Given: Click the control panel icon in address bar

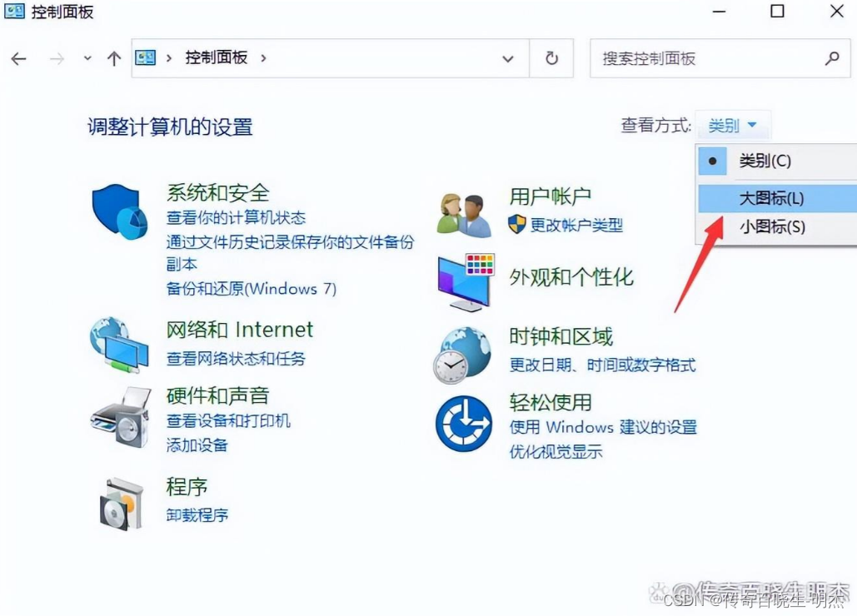Looking at the screenshot, I should pyautogui.click(x=146, y=57).
